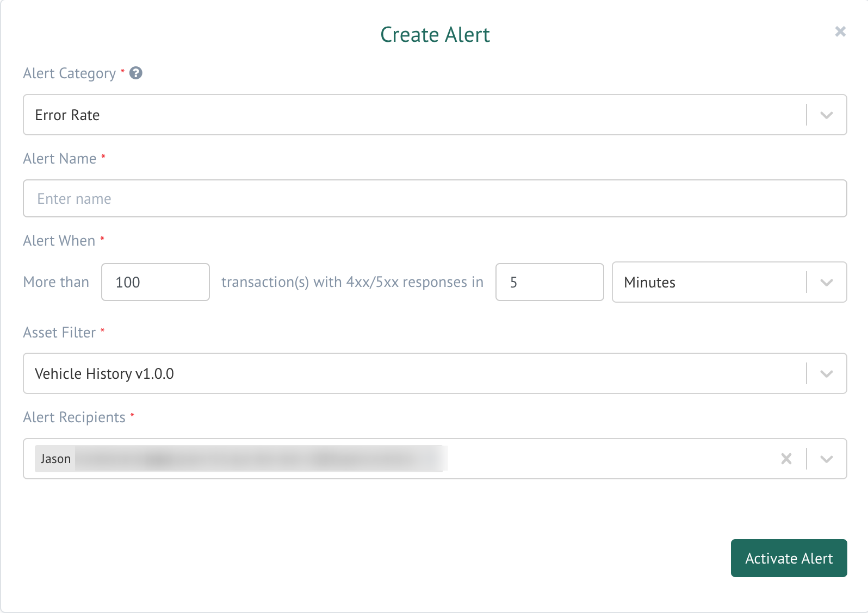
Task: Clear all alert recipients with X icon
Action: (786, 459)
